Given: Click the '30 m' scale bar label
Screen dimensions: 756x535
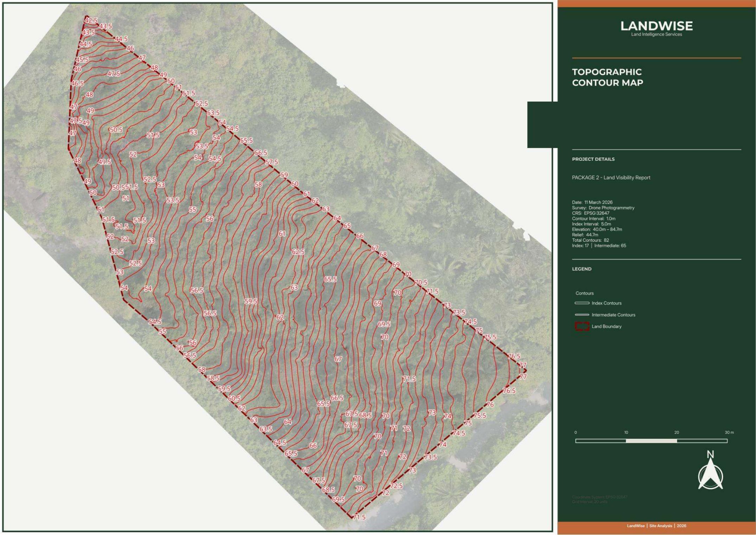Looking at the screenshot, I should (x=729, y=432).
